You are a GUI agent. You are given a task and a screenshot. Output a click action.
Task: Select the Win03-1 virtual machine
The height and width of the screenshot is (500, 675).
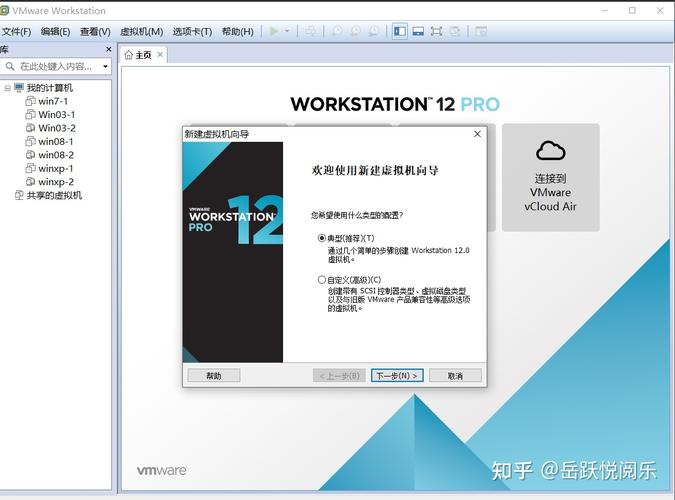56,115
